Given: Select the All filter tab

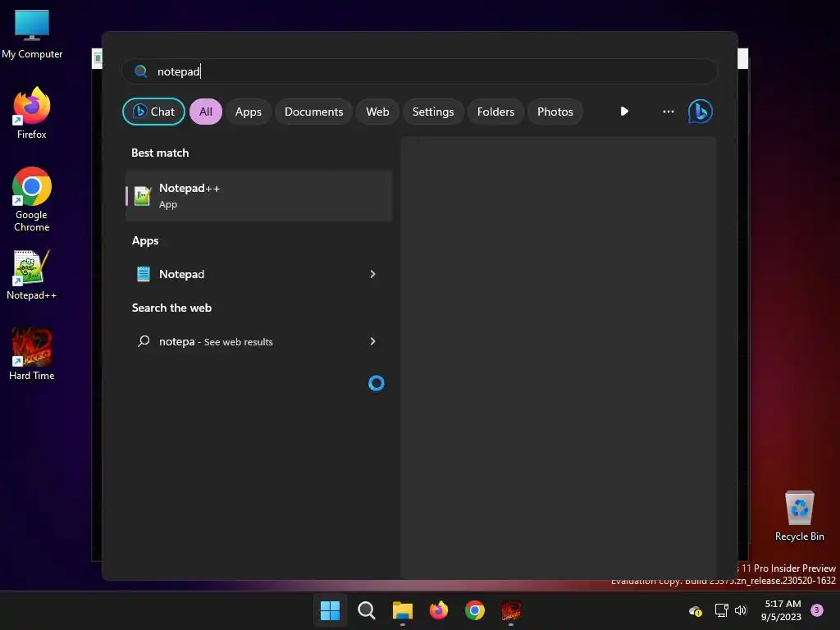Looking at the screenshot, I should pos(206,112).
